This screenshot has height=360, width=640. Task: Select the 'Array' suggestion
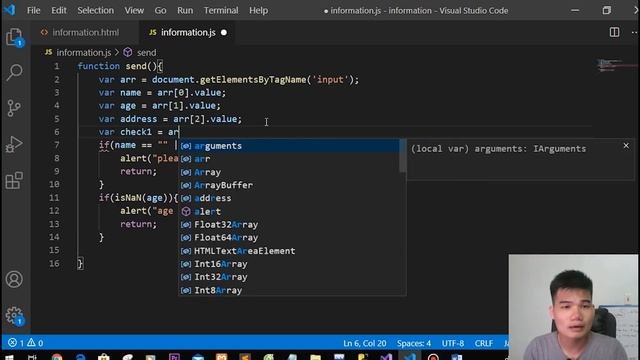(x=289, y=172)
